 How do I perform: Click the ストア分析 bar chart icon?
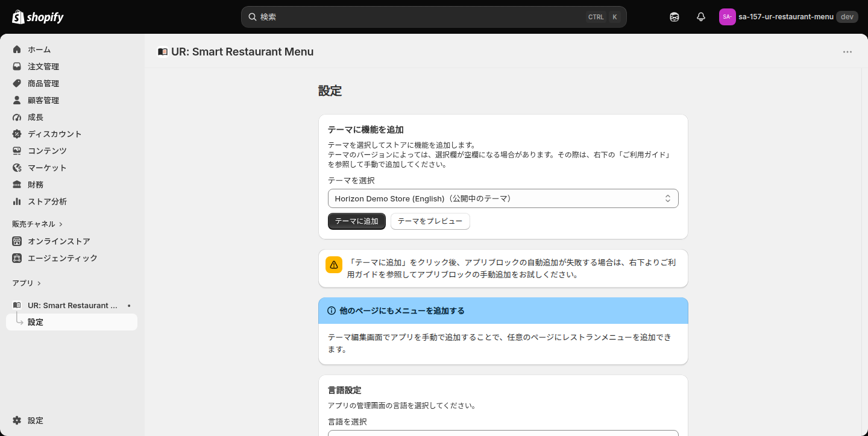tap(17, 201)
